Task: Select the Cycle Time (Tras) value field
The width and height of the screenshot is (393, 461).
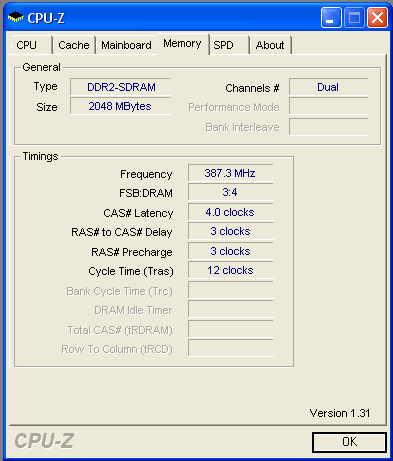Action: pyautogui.click(x=231, y=270)
